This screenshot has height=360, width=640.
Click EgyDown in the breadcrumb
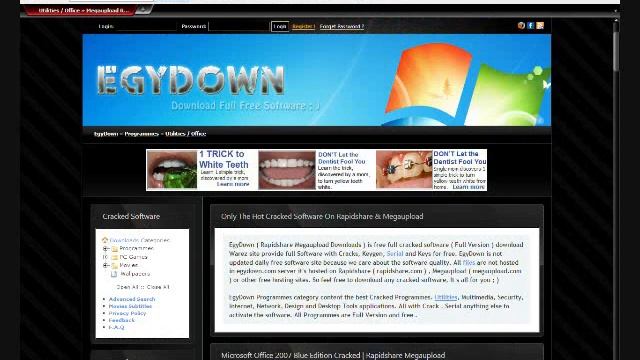click(x=106, y=133)
